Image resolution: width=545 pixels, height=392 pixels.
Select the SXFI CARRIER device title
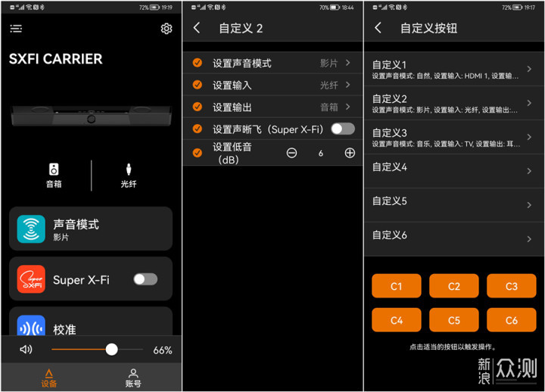(x=55, y=59)
